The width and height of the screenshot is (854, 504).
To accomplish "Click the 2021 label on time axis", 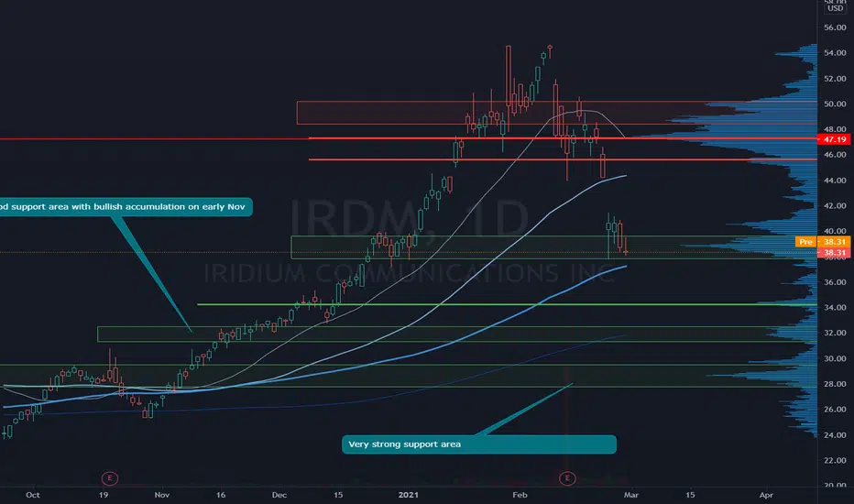I will point(409,495).
